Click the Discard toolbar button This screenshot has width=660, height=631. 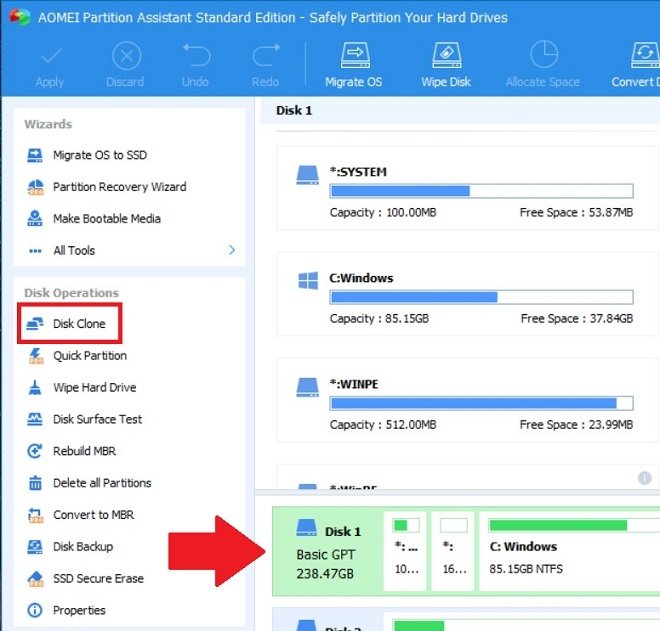(125, 65)
